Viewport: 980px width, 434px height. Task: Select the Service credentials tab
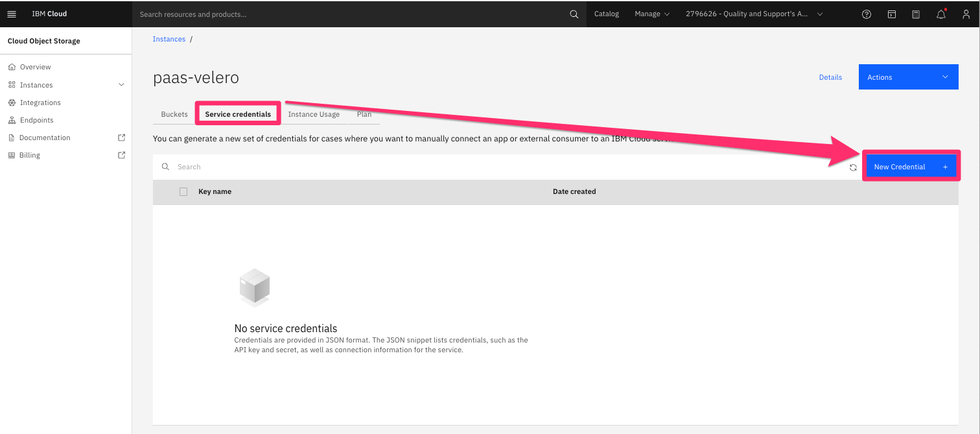(238, 114)
